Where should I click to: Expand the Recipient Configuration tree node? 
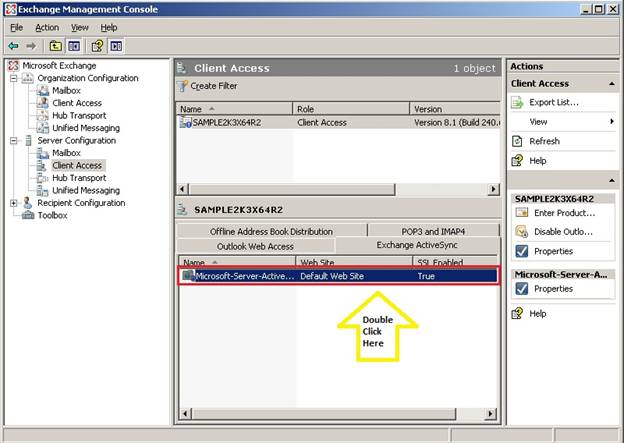(x=14, y=203)
